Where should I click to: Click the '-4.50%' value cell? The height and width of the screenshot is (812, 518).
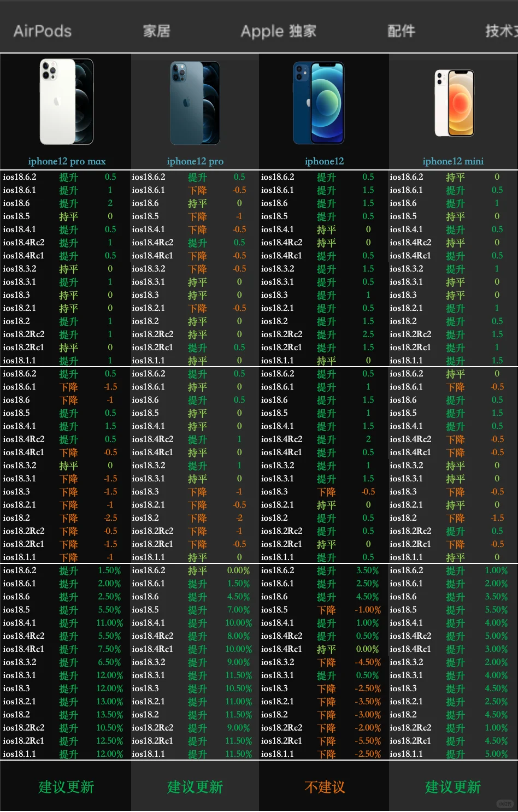click(x=368, y=662)
